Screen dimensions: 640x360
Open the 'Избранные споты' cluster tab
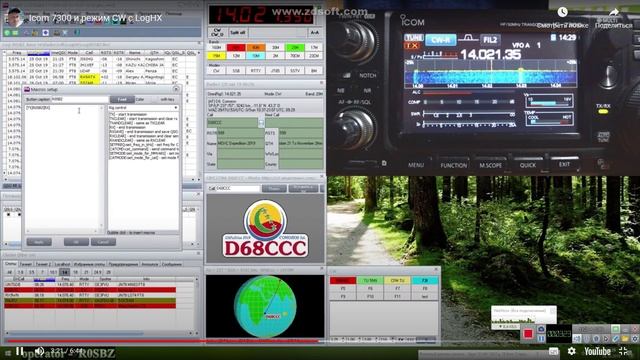[x=89, y=264]
